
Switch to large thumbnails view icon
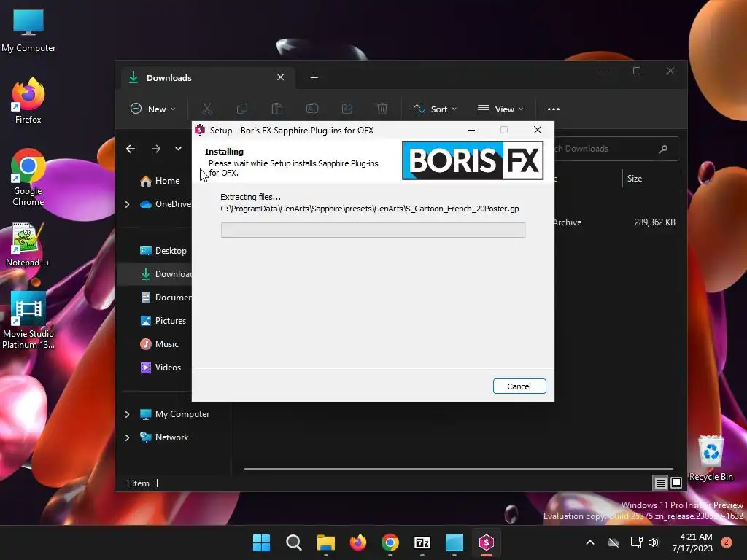pyautogui.click(x=676, y=483)
